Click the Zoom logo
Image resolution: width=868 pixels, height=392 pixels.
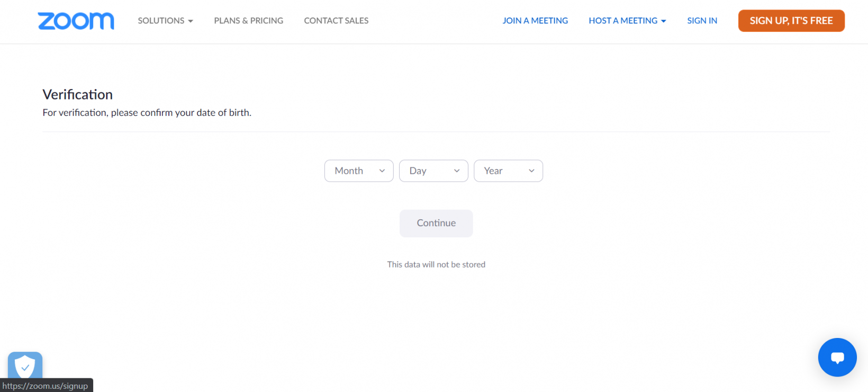(76, 21)
